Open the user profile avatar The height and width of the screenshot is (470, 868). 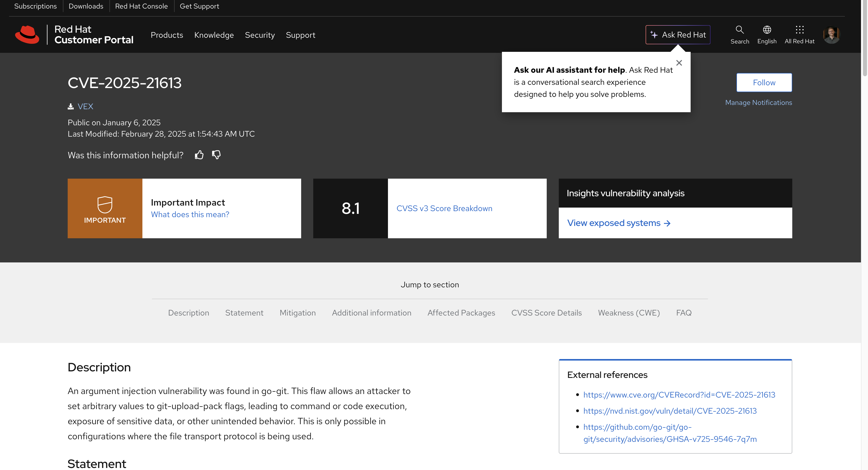(831, 35)
